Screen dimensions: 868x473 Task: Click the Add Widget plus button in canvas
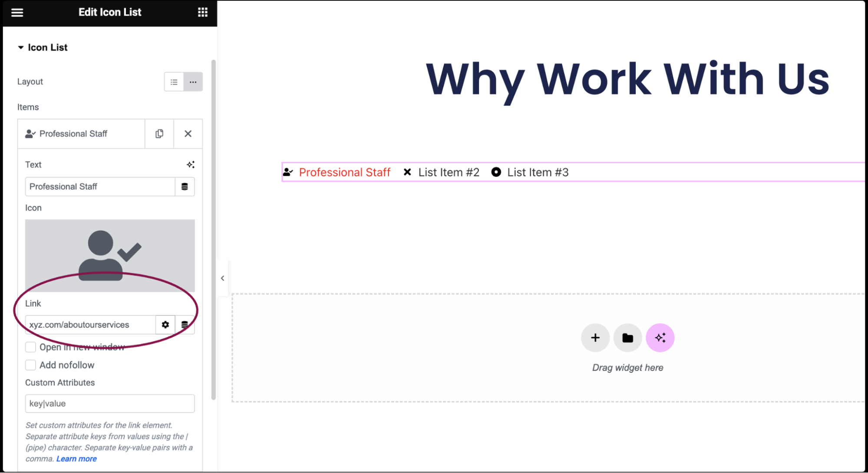[595, 337]
